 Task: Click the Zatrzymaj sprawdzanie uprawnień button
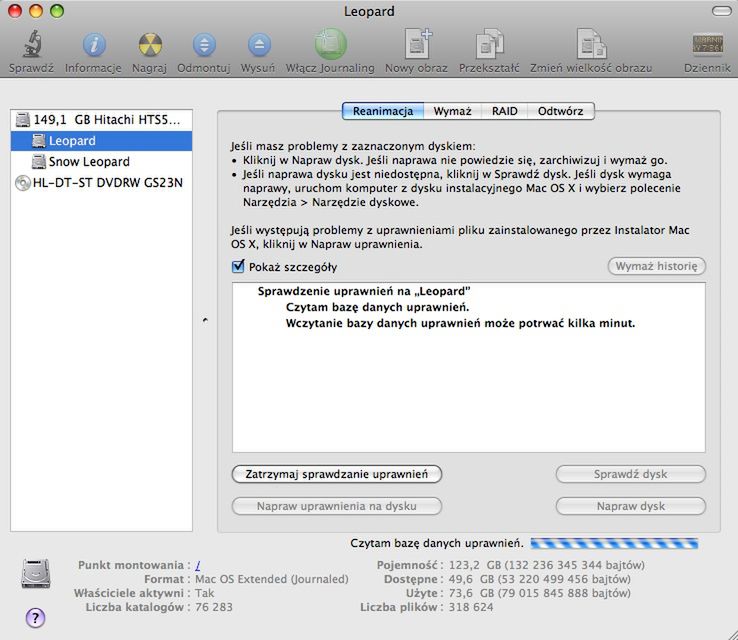point(337,474)
